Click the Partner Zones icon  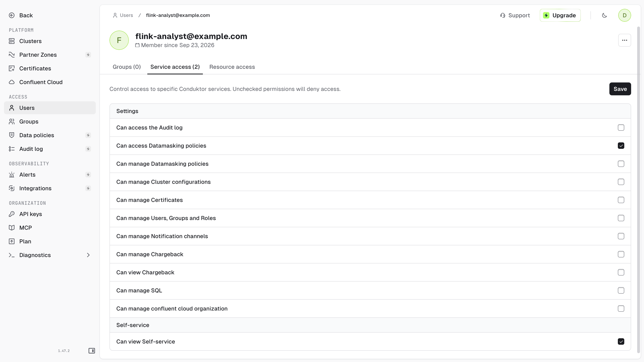click(x=12, y=55)
